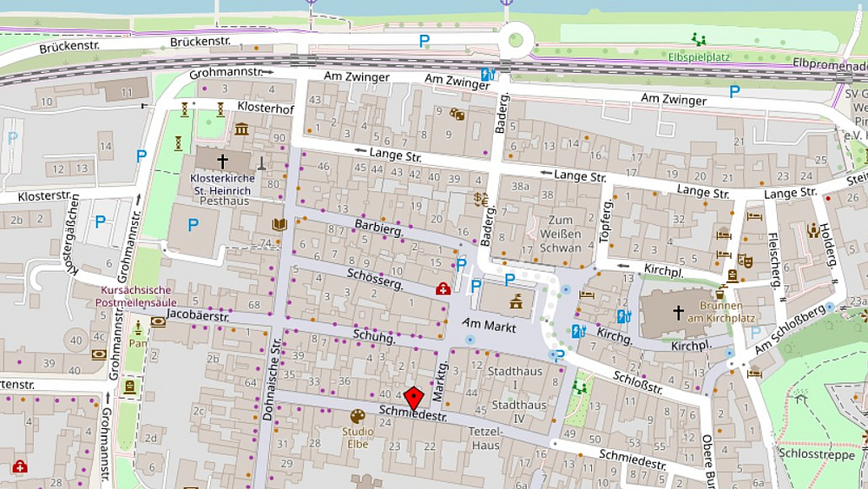Select the Barbierg. street label

379,228
